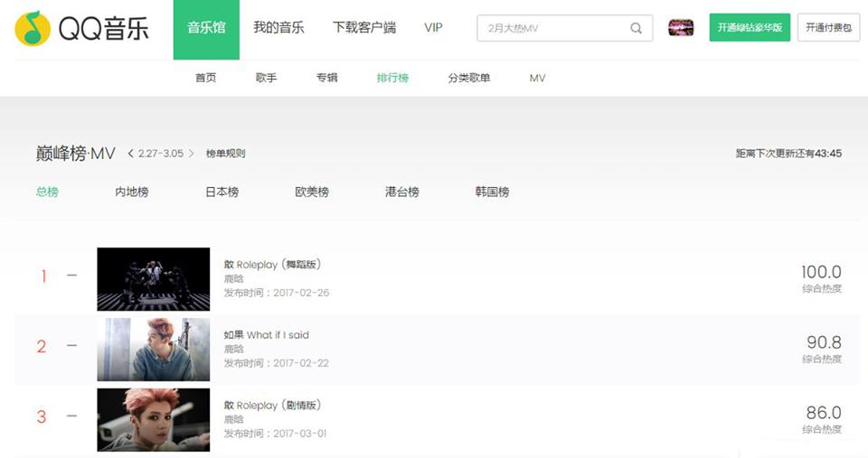Play the 敢 Roleplay (舞蹈版) thumbnail
Screen dimensions: 868x458
pyautogui.click(x=154, y=279)
